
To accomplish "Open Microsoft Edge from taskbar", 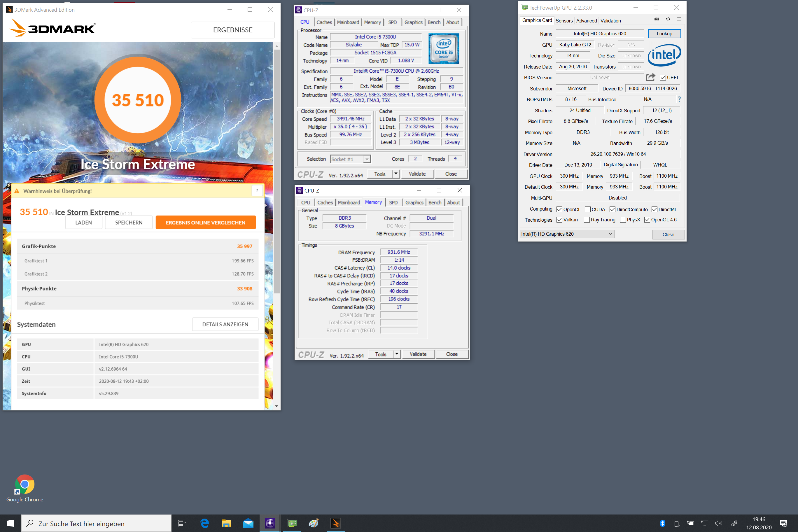I will point(204,523).
